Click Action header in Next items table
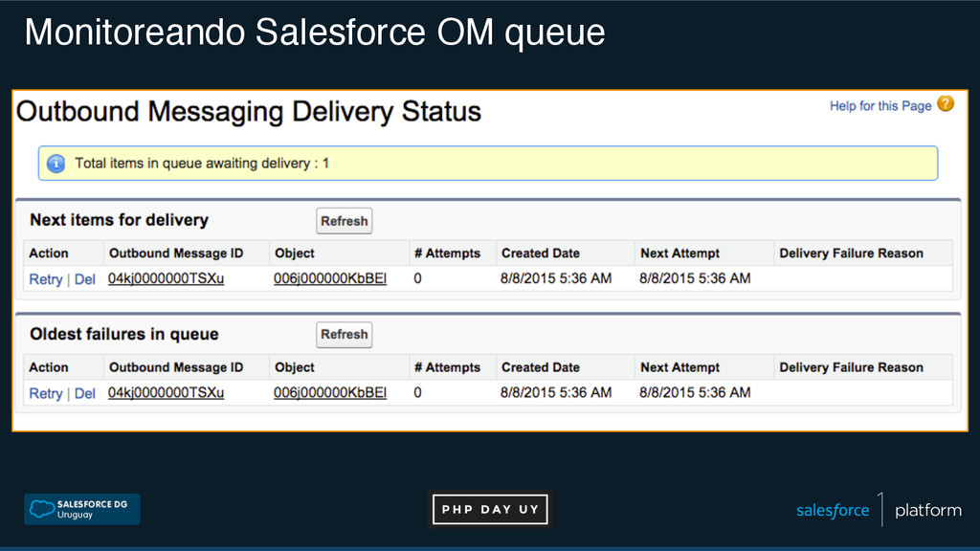980x551 pixels. point(48,253)
